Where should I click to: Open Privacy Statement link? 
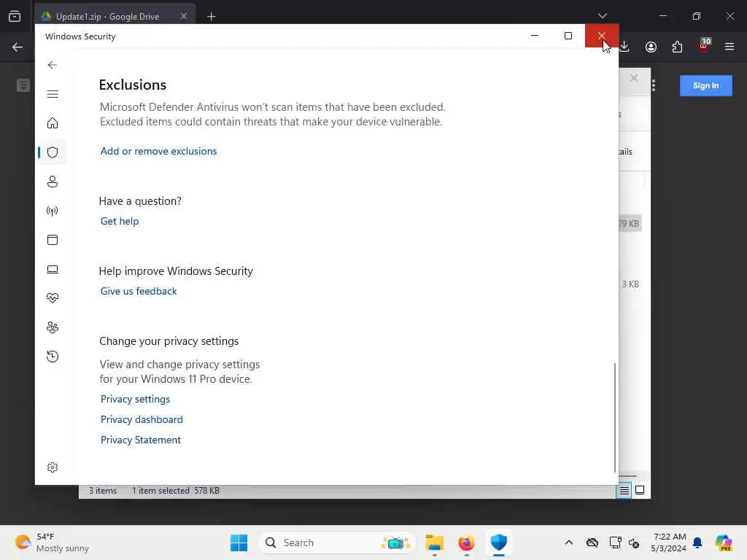(x=141, y=440)
